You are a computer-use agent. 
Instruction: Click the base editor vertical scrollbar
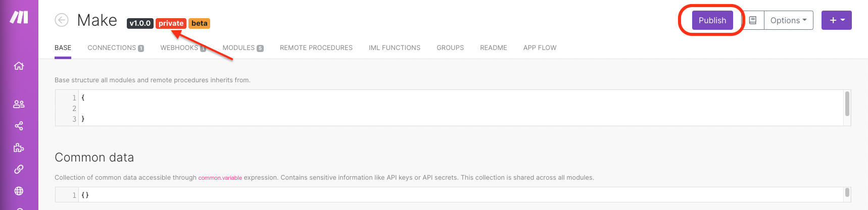pos(847,104)
